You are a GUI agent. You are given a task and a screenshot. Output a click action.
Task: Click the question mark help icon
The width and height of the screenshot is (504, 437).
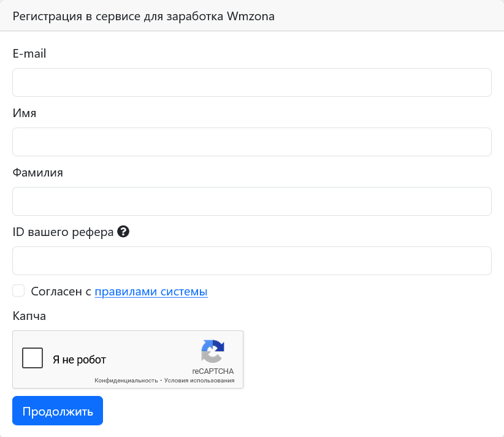click(123, 232)
